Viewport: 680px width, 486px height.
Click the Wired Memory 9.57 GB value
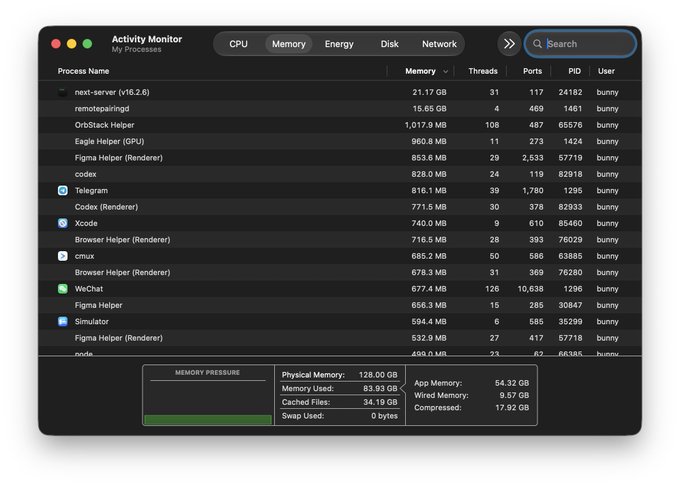(514, 395)
